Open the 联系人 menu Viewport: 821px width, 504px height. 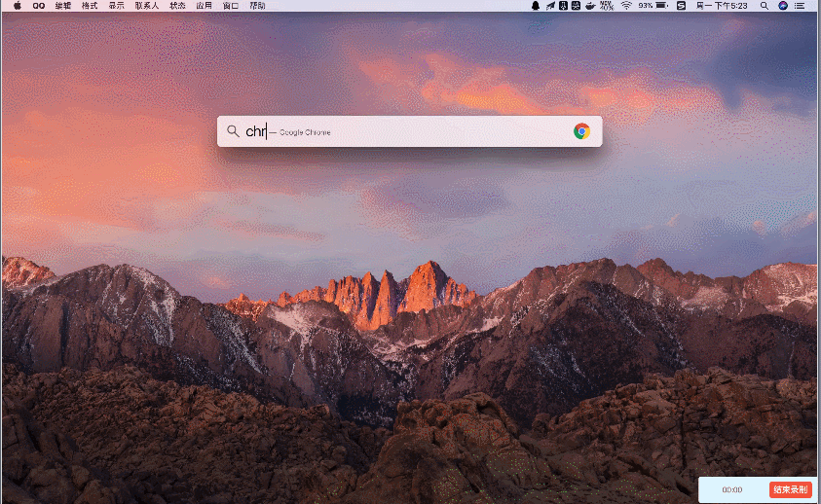pyautogui.click(x=147, y=6)
